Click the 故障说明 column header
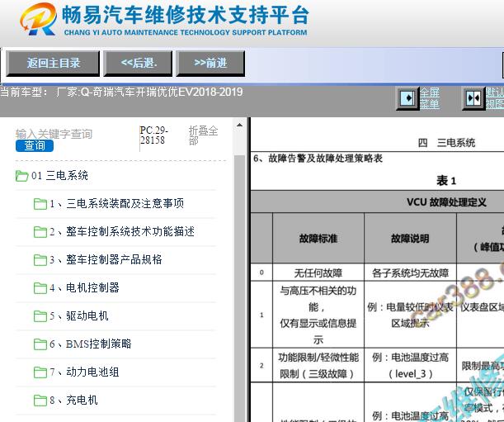This screenshot has height=422, width=504. click(410, 238)
